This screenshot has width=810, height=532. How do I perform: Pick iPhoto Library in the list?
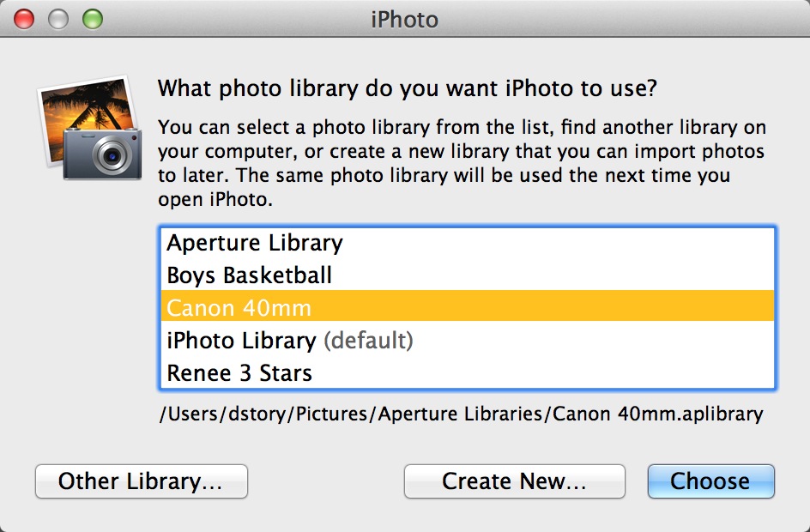(241, 341)
